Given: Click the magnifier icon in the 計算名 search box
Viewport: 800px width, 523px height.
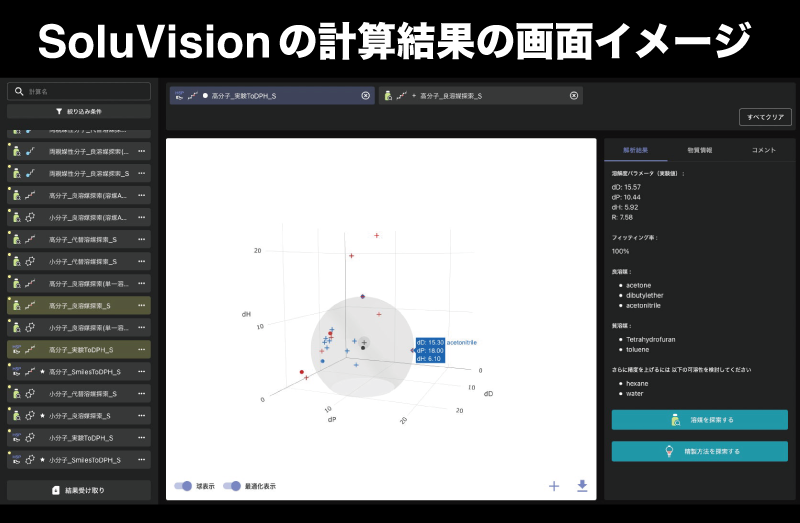Looking at the screenshot, I should 19,91.
